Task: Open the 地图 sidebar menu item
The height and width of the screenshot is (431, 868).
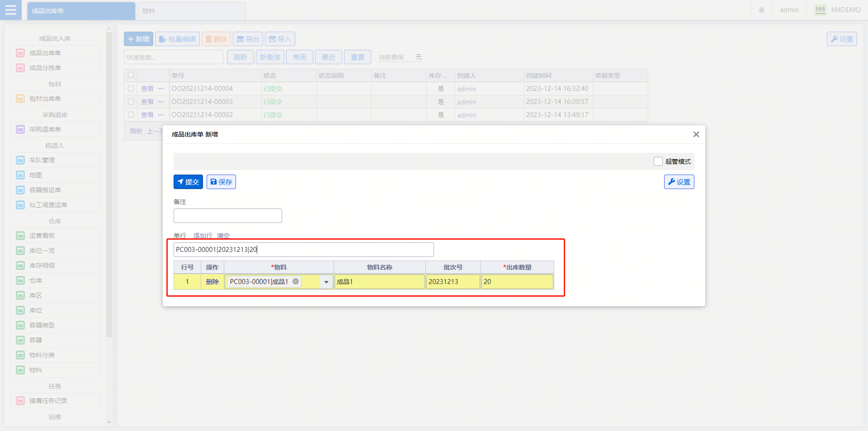Action: [55, 175]
